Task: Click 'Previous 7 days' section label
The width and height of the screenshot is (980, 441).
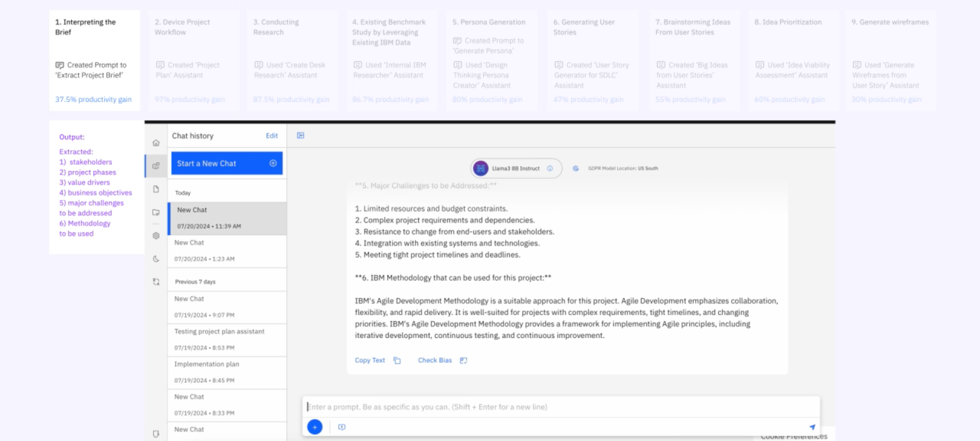Action: point(195,281)
